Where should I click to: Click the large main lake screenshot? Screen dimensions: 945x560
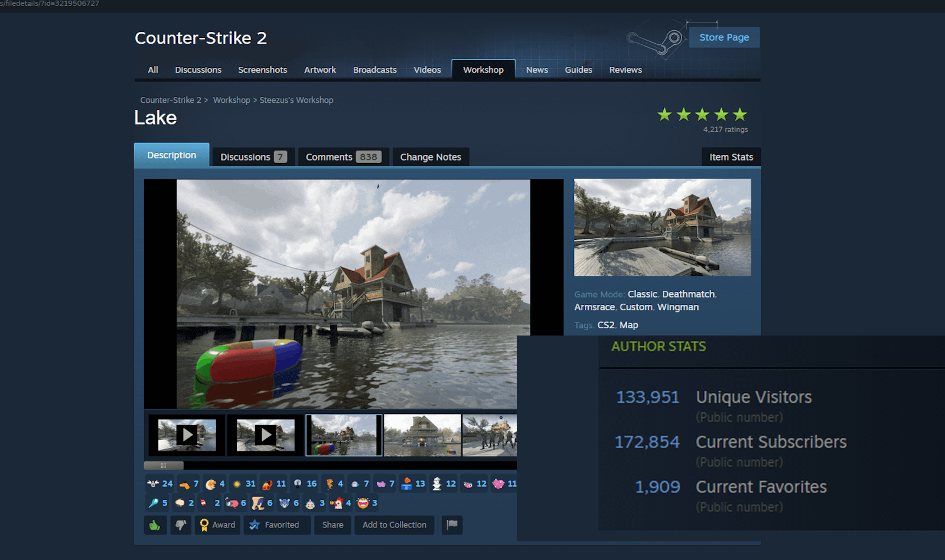[x=353, y=294]
